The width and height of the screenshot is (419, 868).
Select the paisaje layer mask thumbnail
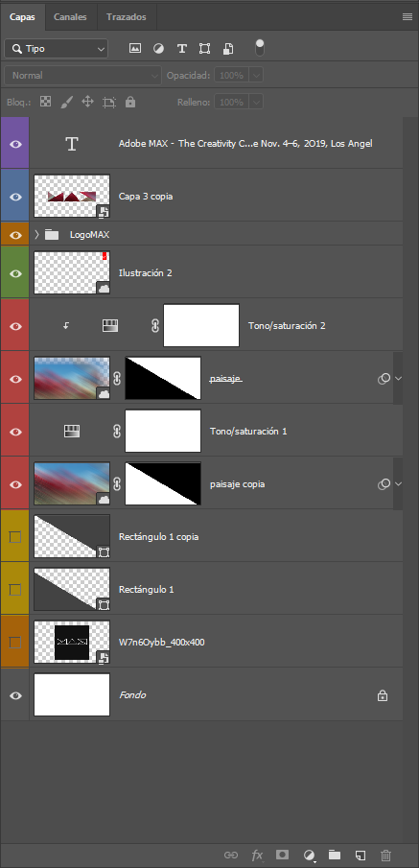(x=163, y=378)
